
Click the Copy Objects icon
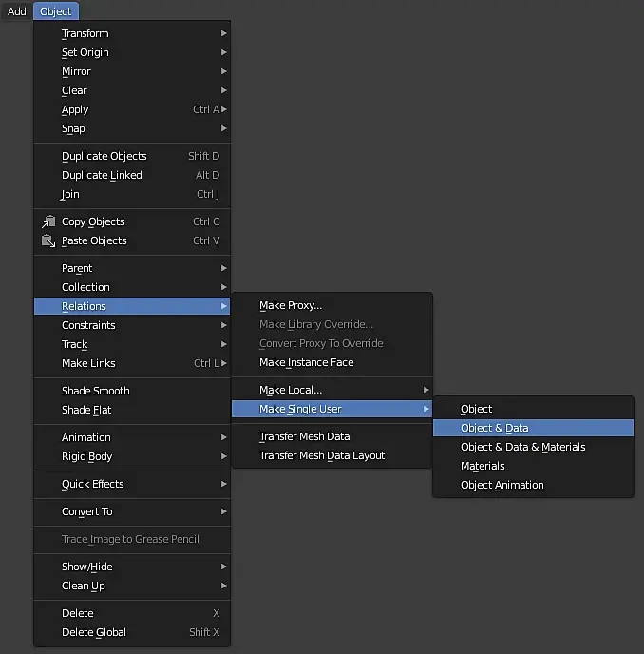[48, 221]
